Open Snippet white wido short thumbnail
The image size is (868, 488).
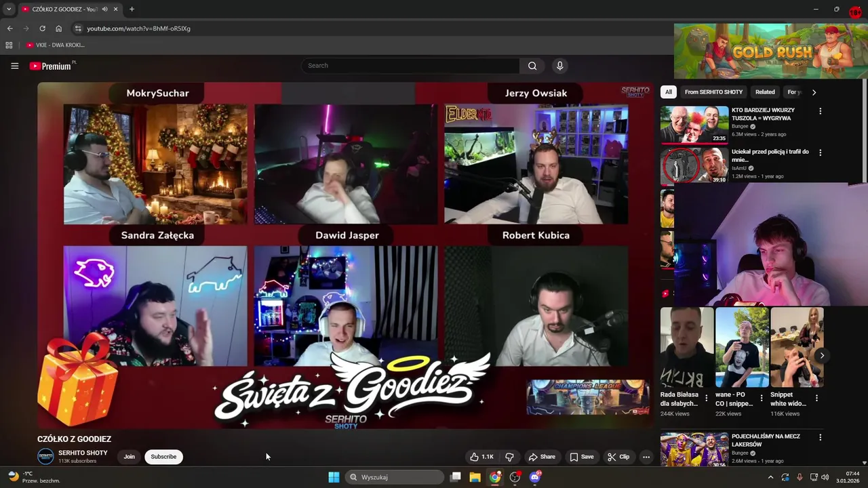coord(797,348)
